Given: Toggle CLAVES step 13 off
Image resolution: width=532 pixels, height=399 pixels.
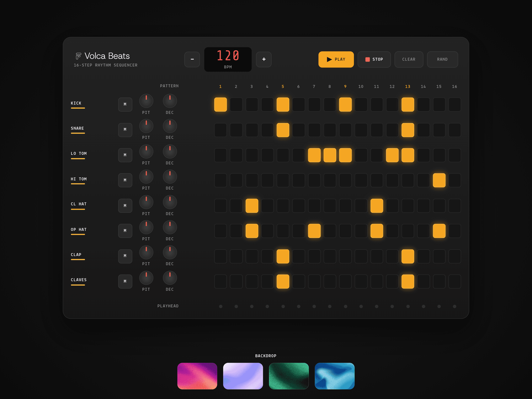Looking at the screenshot, I should 408,282.
